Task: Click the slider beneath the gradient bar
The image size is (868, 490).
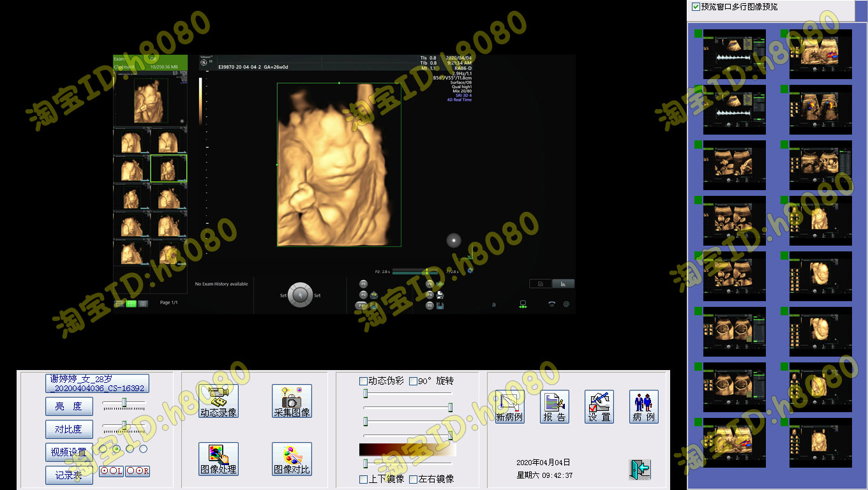Action: coord(408,463)
